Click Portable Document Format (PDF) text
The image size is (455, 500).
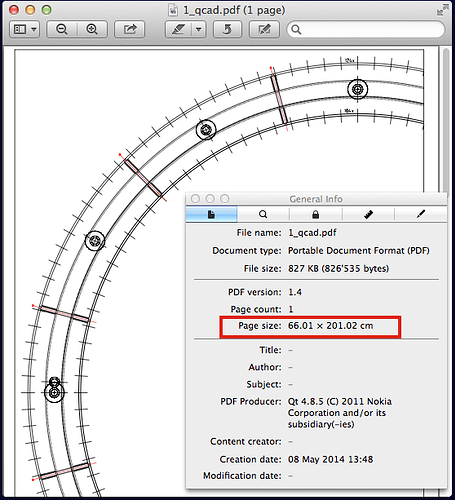click(359, 251)
